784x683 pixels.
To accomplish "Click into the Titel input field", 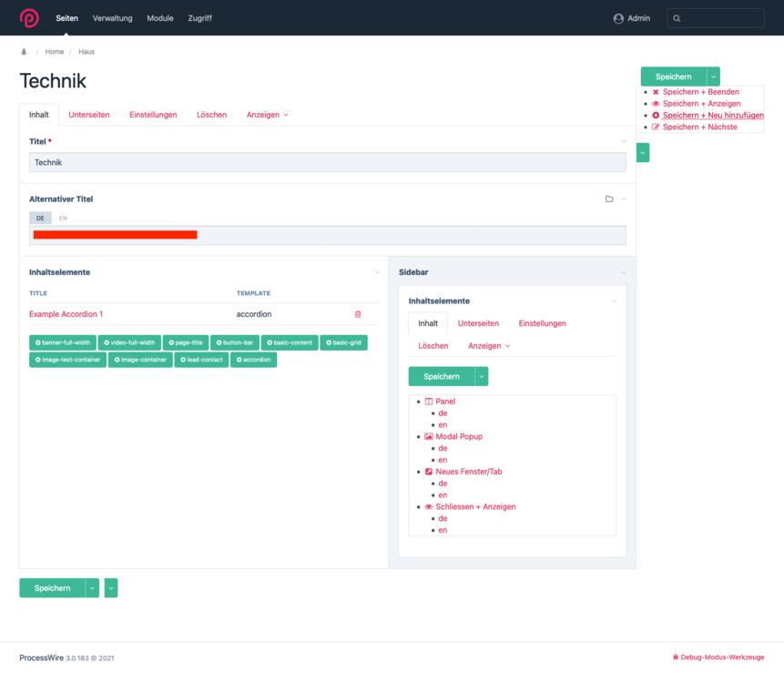I will (327, 163).
